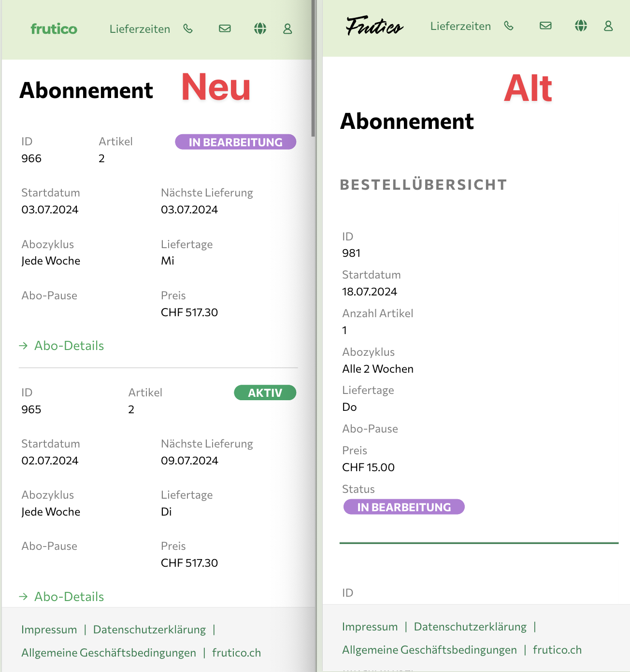This screenshot has height=672, width=630.
Task: Open Abo-Details for subscription 965
Action: point(69,597)
